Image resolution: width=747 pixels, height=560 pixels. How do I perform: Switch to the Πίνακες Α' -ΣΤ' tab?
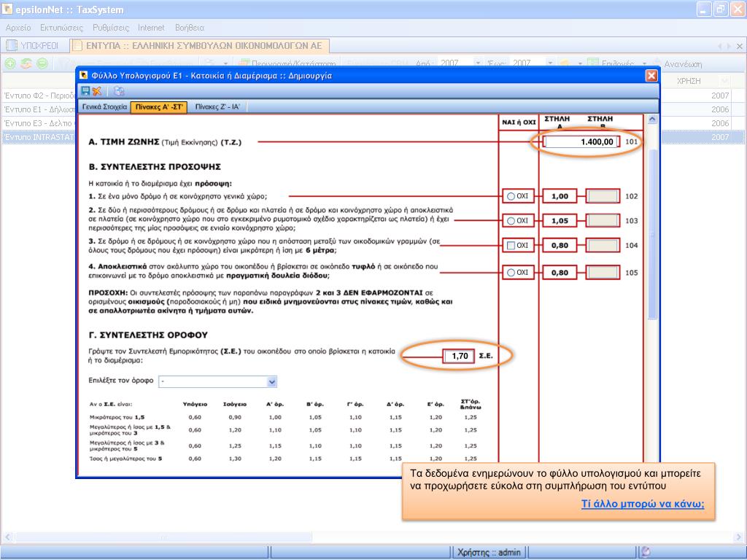158,107
